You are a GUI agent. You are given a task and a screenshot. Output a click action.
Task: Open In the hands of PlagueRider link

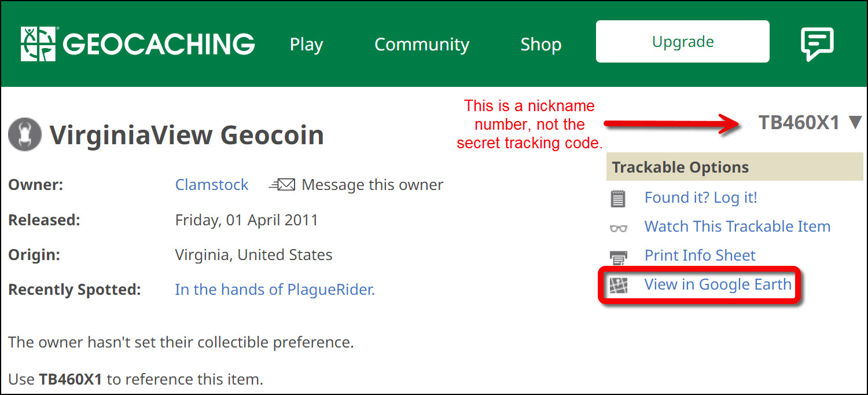tap(275, 290)
